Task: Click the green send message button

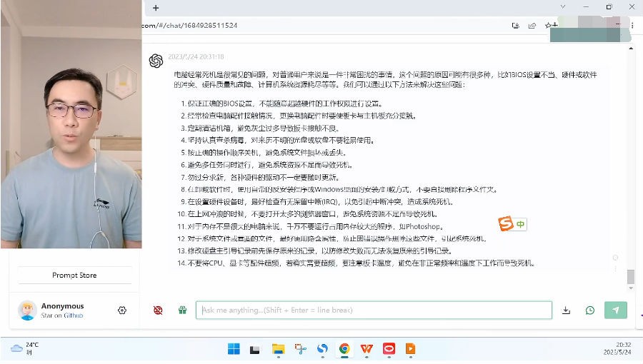Action: tap(616, 310)
